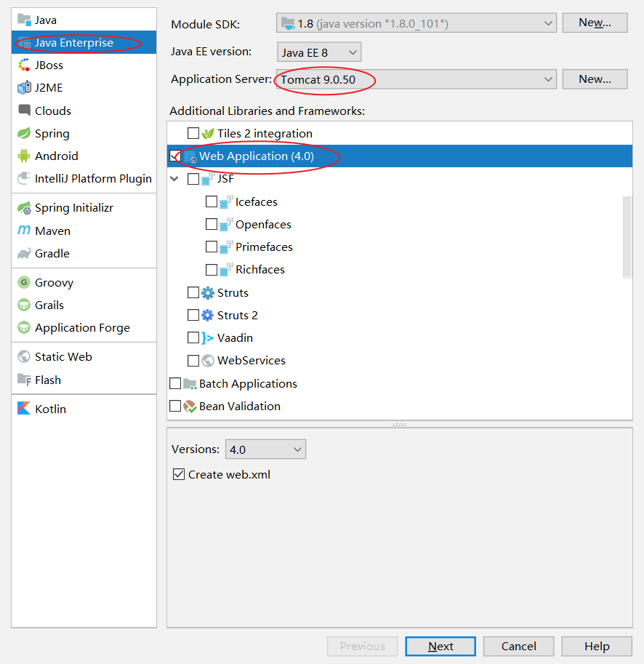Click the Tiles 2 integration leaf icon

pos(208,133)
